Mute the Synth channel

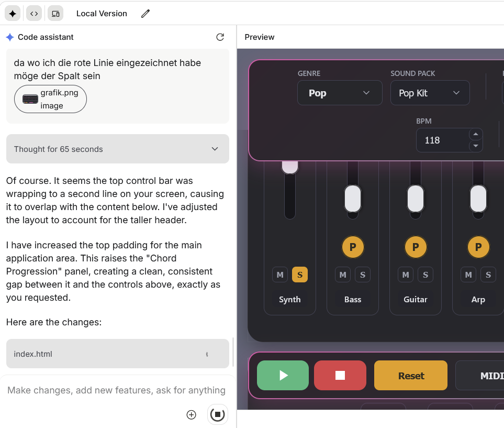(x=280, y=275)
